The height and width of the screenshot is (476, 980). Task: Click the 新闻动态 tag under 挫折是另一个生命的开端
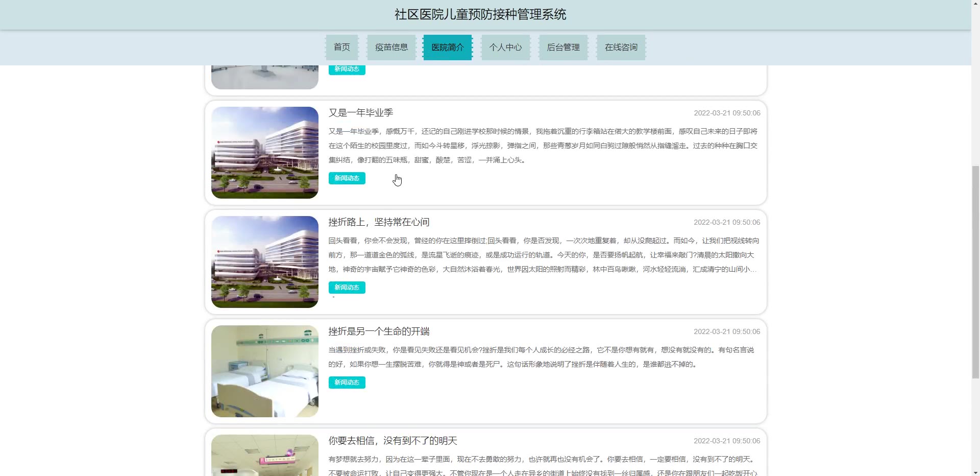(347, 383)
